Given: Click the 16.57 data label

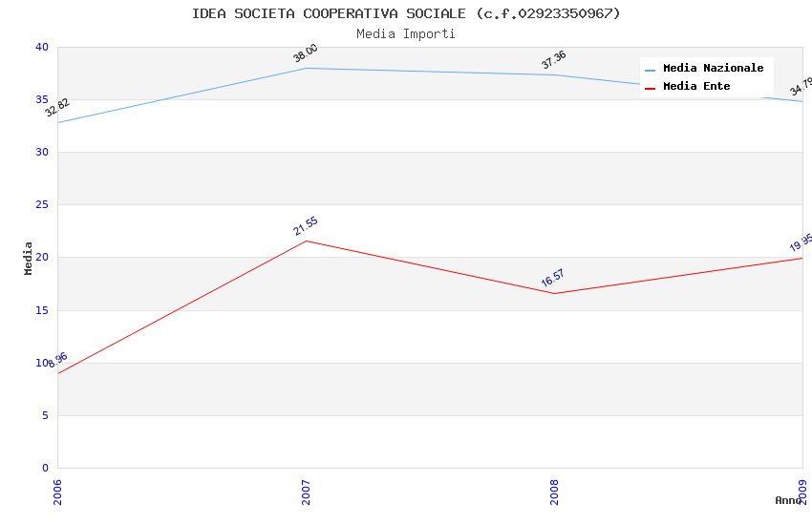Looking at the screenshot, I should pyautogui.click(x=553, y=279).
